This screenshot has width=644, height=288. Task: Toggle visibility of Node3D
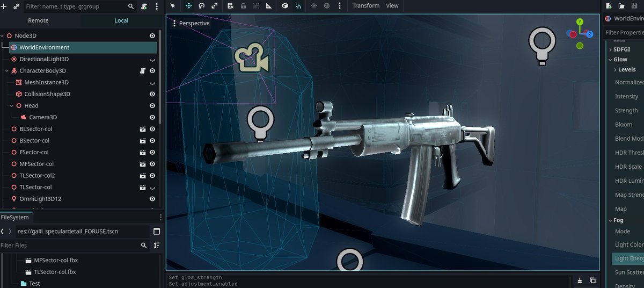[152, 35]
